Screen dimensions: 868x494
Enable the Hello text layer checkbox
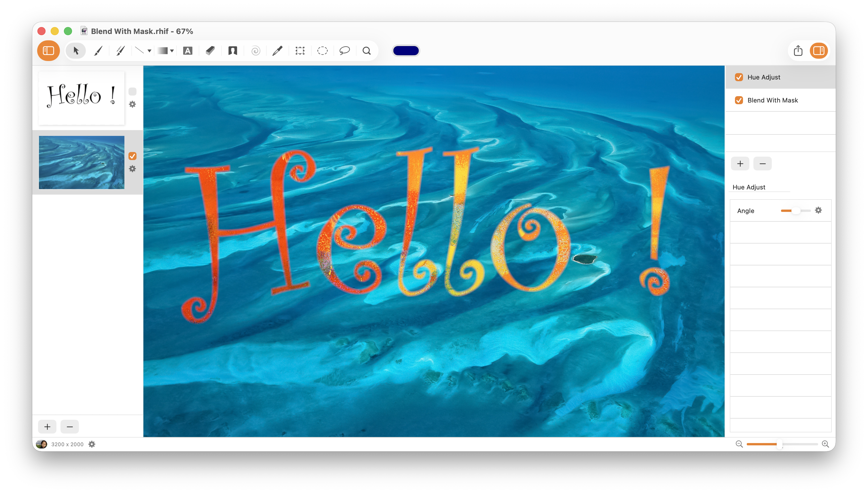[132, 92]
